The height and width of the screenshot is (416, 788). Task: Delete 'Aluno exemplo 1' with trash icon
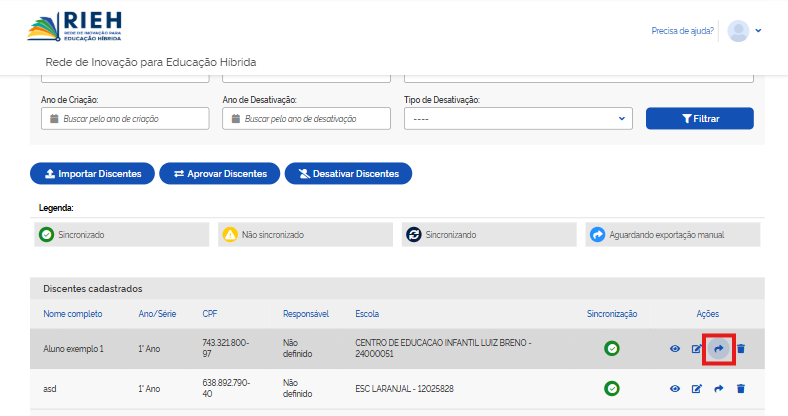click(741, 348)
